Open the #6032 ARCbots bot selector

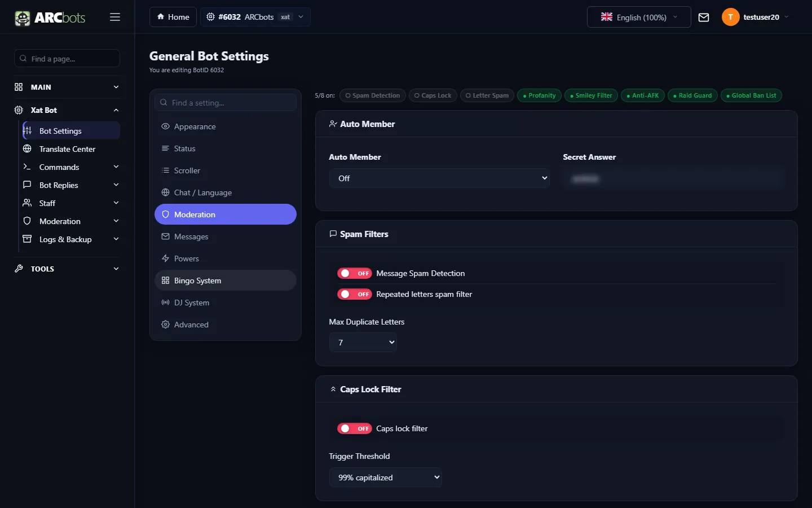pos(255,17)
